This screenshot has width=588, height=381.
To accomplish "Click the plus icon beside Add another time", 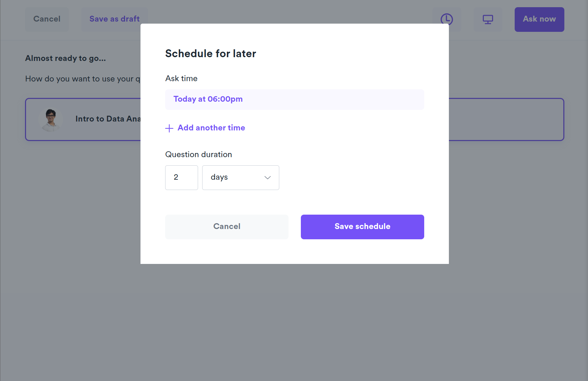I will [169, 128].
